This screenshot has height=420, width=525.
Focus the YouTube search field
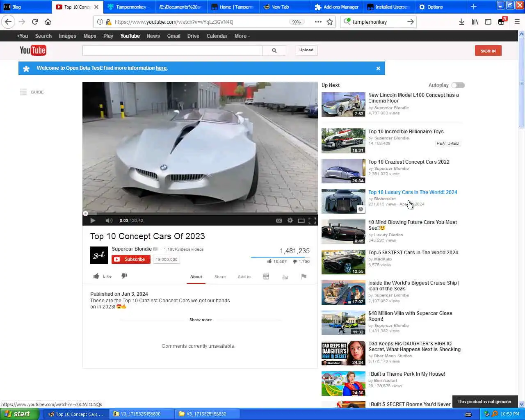(x=172, y=50)
